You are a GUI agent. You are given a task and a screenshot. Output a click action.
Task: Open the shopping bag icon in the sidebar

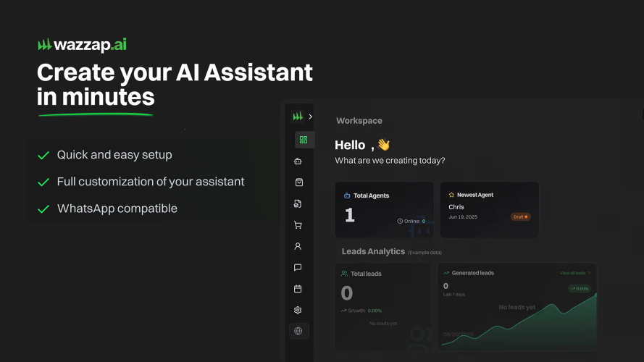tap(299, 182)
